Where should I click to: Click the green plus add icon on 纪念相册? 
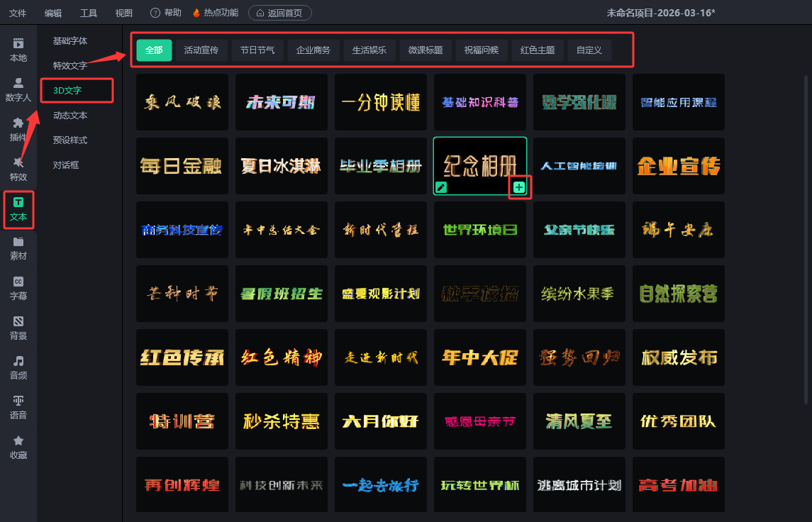(519, 187)
